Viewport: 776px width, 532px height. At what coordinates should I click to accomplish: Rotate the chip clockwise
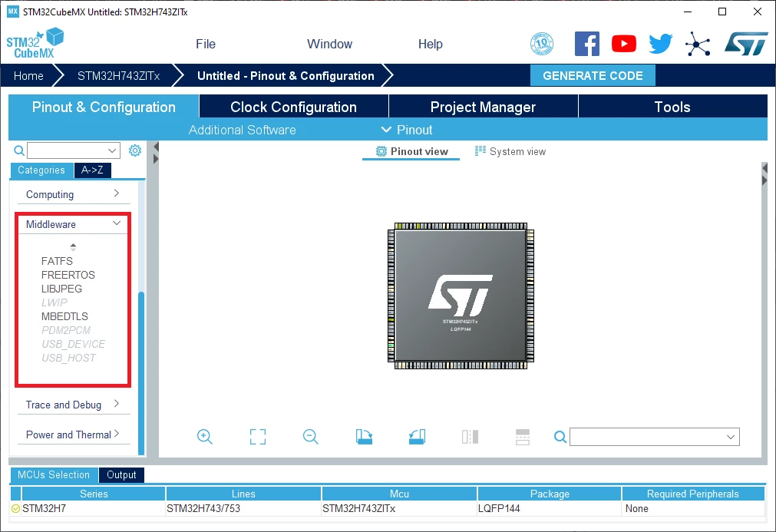coord(365,437)
